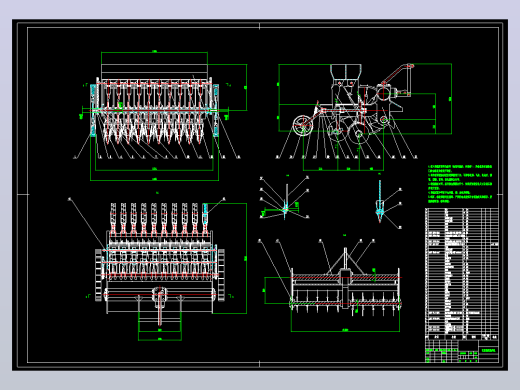Image resolution: width=520 pixels, height=390 pixels.
Task: Select the small detail view with radiating leaders
Action: [x=284, y=198]
